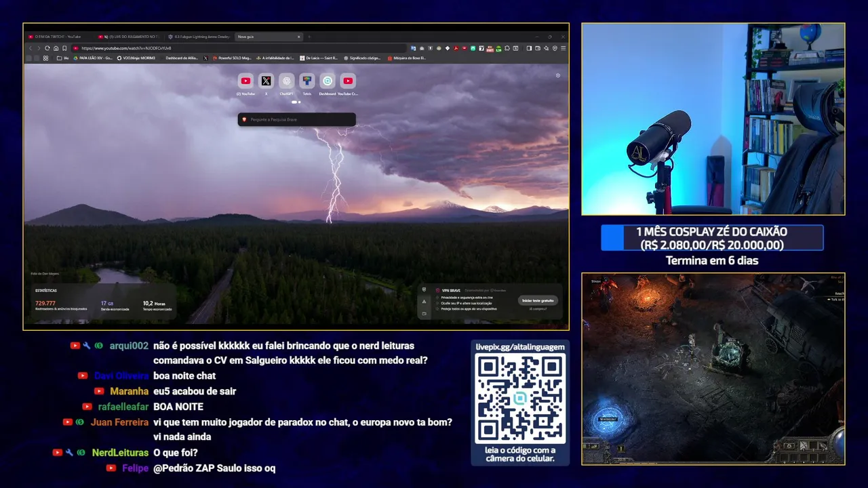Toggle the browser sidebar panel icon

[x=529, y=48]
